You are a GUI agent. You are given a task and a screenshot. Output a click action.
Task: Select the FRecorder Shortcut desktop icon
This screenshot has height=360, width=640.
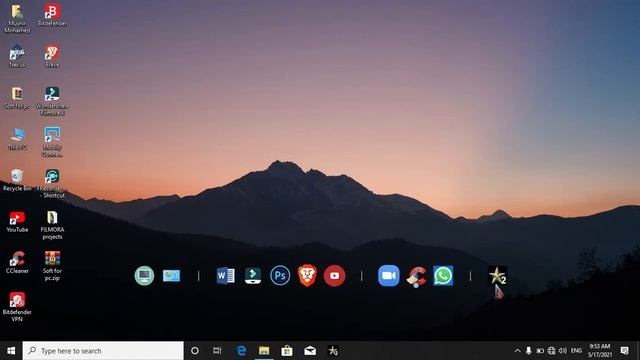coord(52,184)
